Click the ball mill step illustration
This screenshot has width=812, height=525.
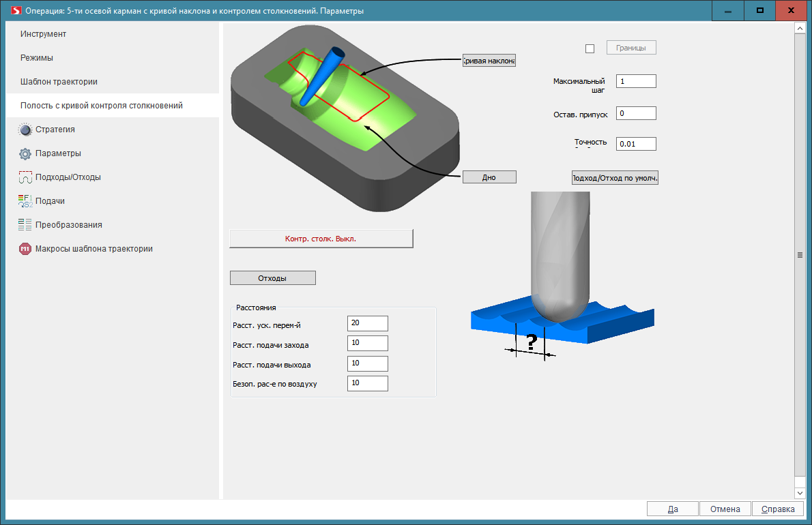click(x=562, y=276)
